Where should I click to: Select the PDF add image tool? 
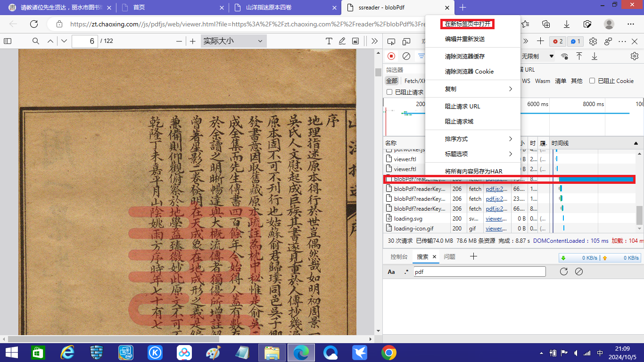(x=355, y=41)
